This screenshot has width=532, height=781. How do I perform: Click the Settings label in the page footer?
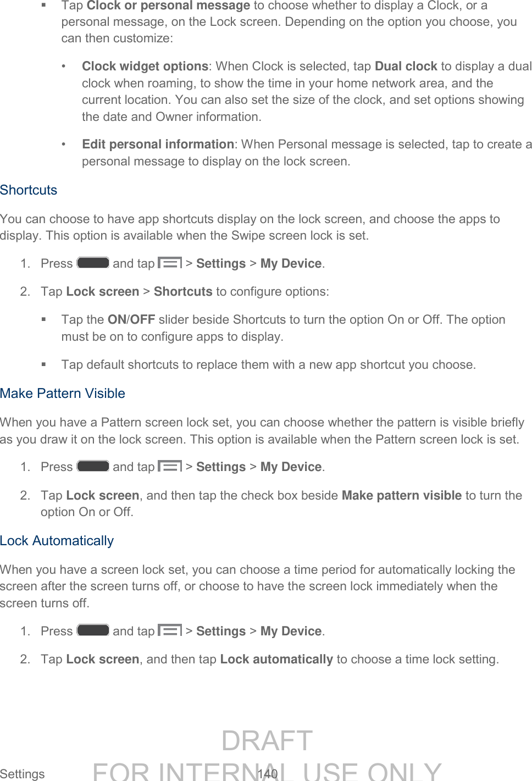pos(23,774)
